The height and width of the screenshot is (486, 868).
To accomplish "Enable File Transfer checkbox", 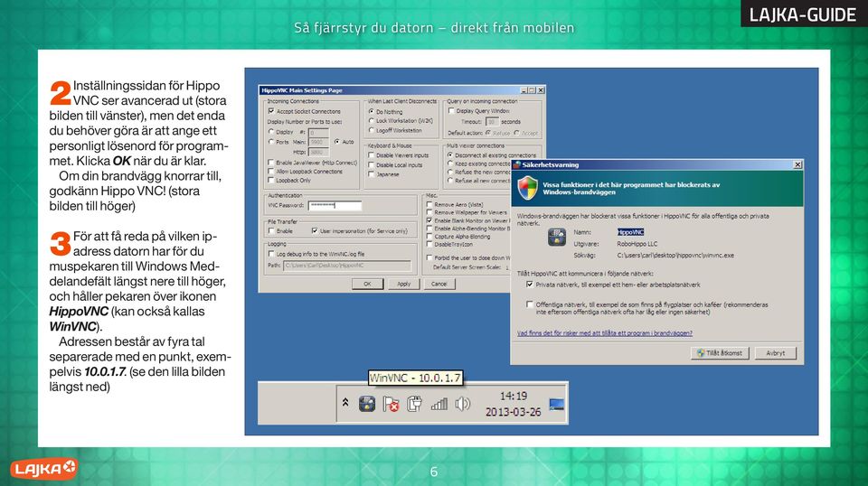I will 271,230.
